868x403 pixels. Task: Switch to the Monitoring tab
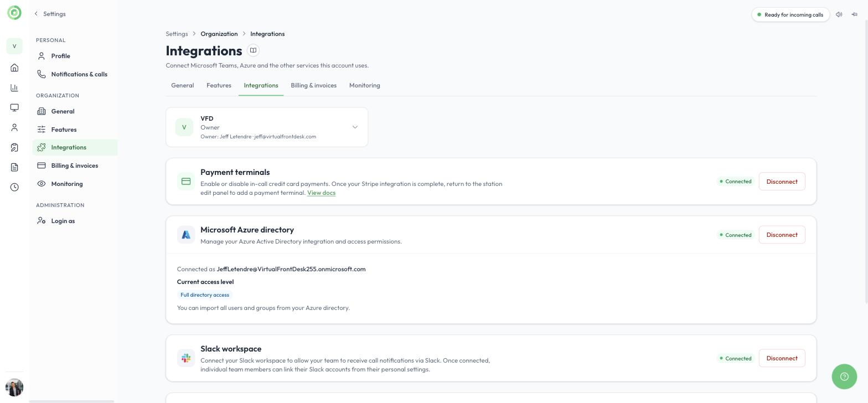click(x=364, y=85)
